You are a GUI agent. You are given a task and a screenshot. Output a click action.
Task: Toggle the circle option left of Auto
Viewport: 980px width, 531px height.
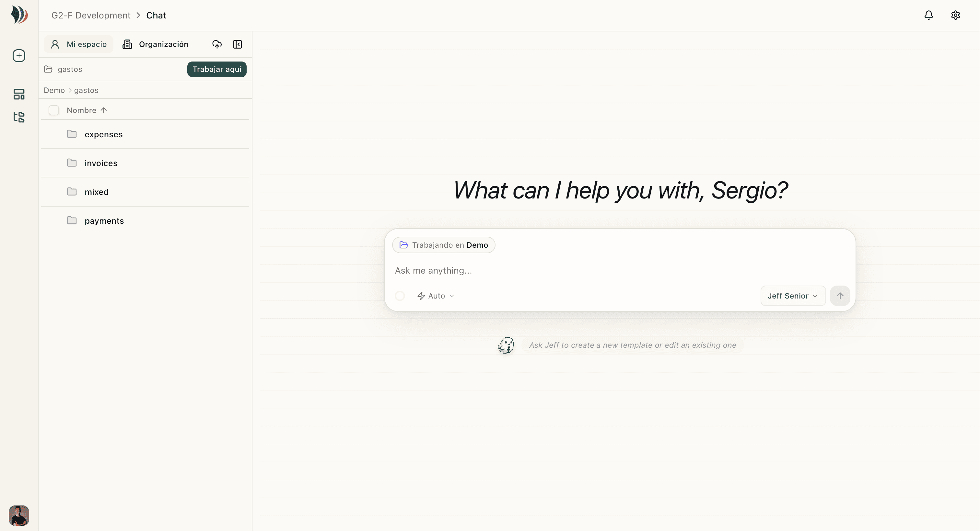400,296
